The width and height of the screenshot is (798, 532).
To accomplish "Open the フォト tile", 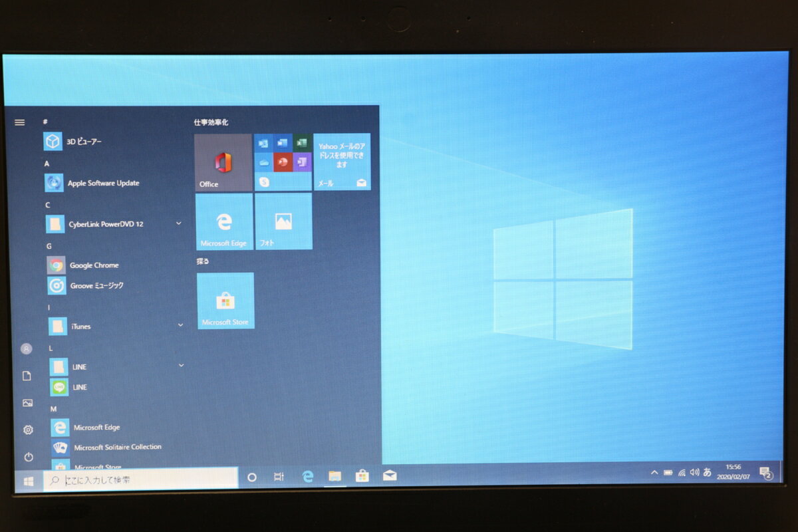I will 283,221.
